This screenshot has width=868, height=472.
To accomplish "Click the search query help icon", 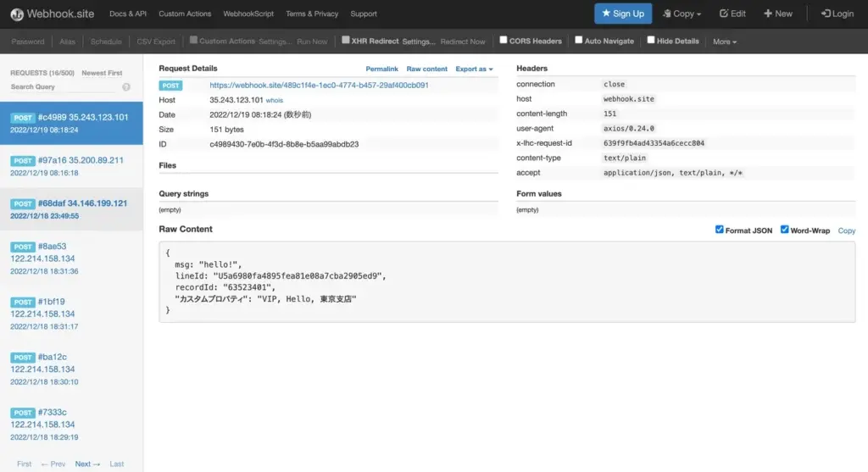I will coord(126,87).
